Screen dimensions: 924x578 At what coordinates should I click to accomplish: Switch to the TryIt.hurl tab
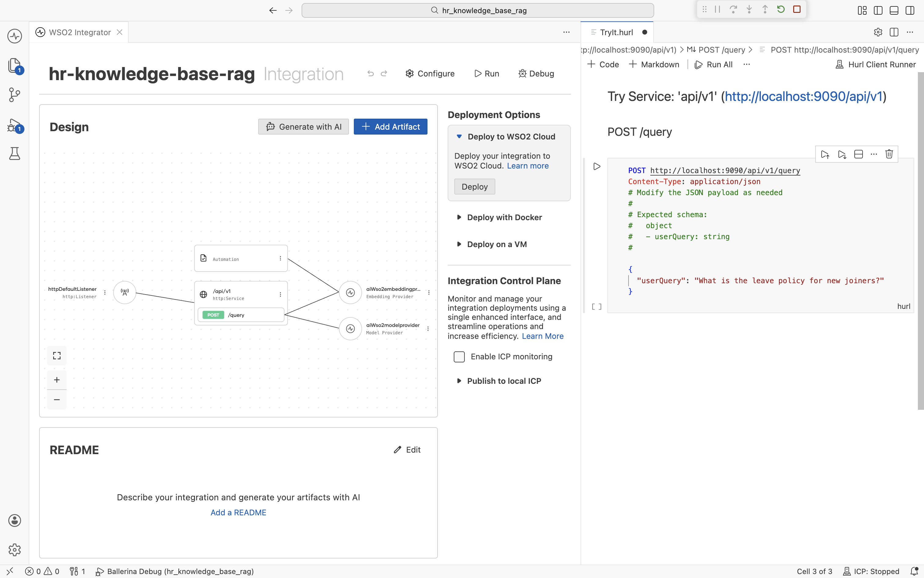coord(617,32)
